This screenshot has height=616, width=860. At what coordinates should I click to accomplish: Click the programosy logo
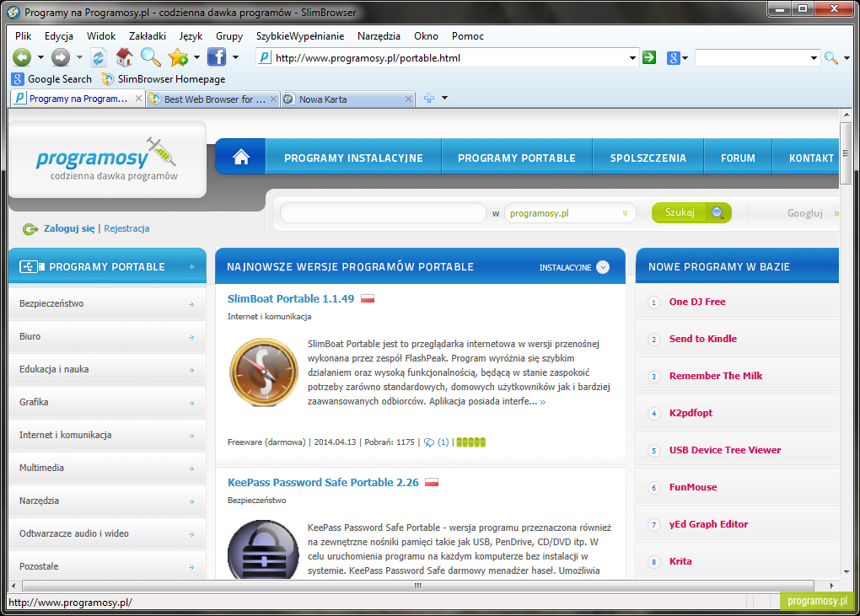[x=107, y=159]
